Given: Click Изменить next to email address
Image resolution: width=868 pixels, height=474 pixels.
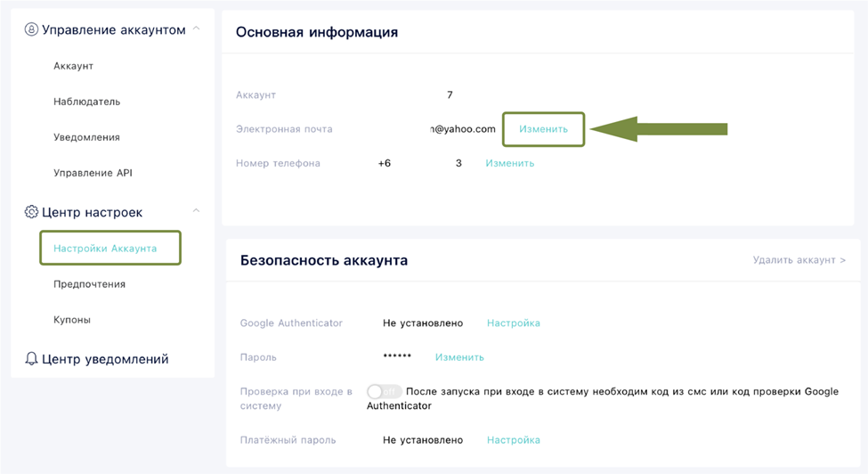Looking at the screenshot, I should click(543, 129).
